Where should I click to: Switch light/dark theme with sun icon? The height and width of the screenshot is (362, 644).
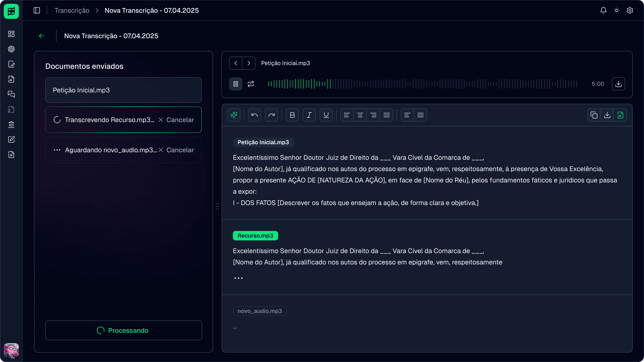click(x=616, y=10)
